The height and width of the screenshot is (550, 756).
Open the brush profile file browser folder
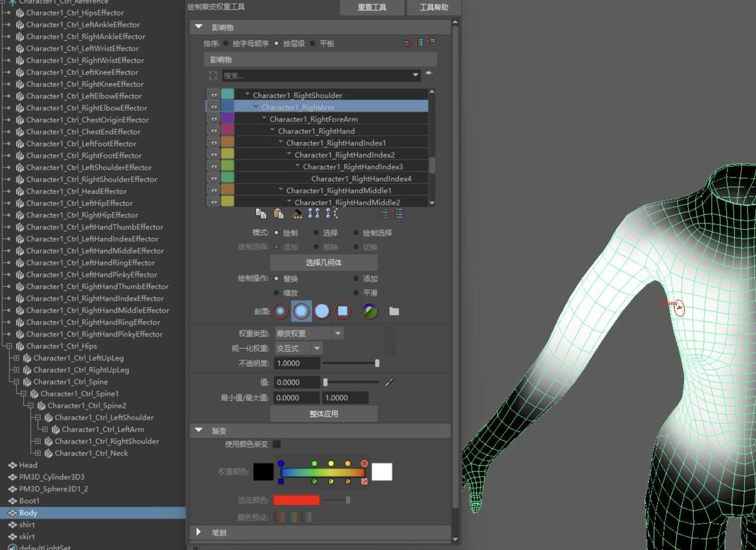(x=394, y=311)
